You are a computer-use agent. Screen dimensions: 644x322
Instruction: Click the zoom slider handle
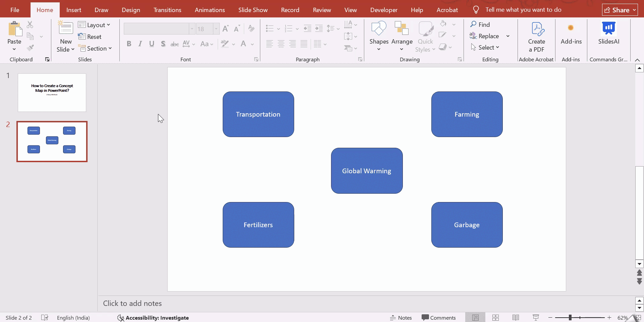coord(570,318)
